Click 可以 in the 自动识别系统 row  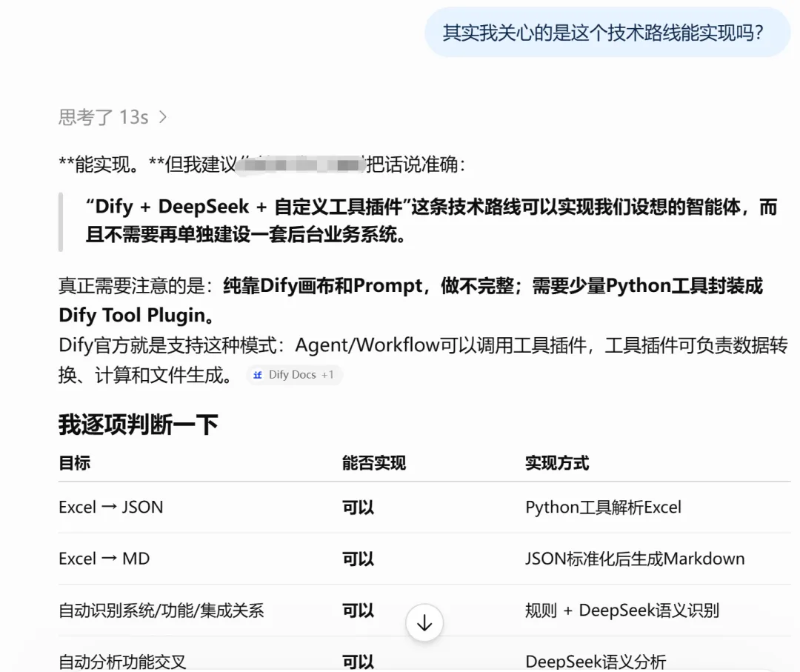coord(358,611)
